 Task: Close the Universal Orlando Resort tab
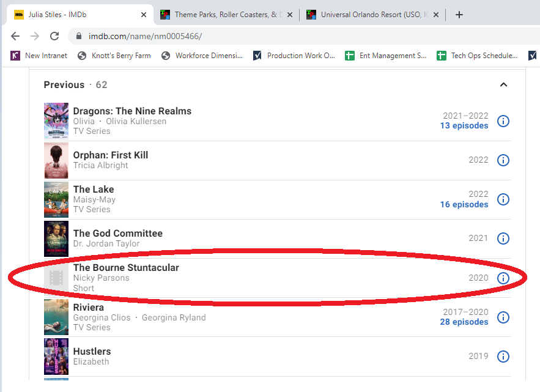point(436,15)
